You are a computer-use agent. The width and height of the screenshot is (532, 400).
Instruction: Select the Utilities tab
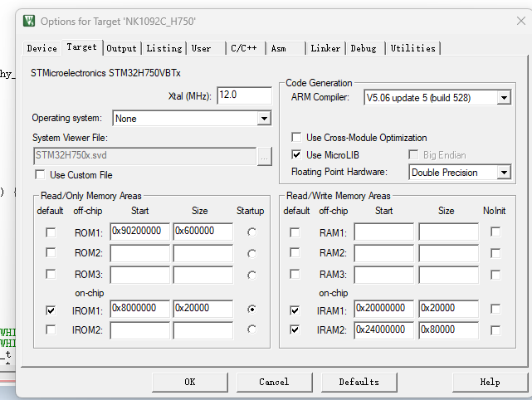(x=413, y=48)
